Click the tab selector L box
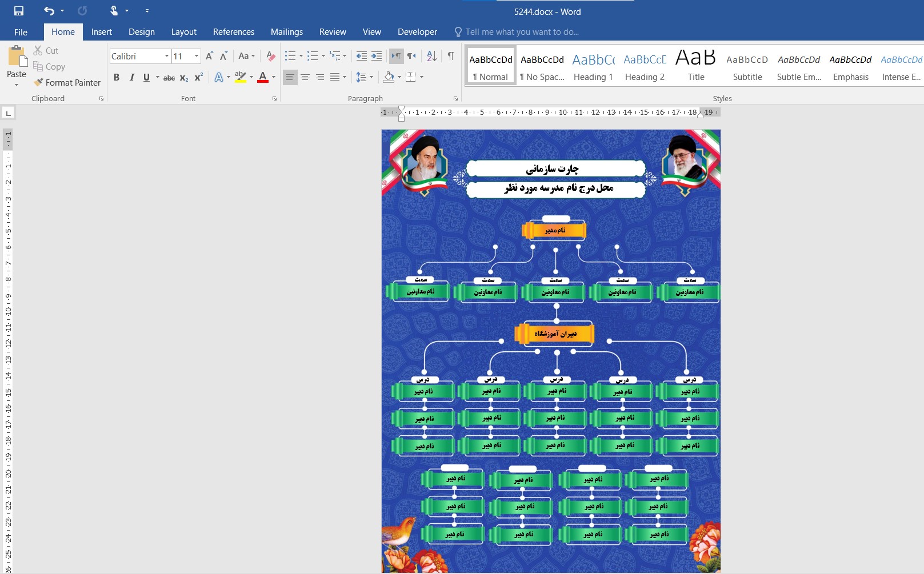 point(8,113)
